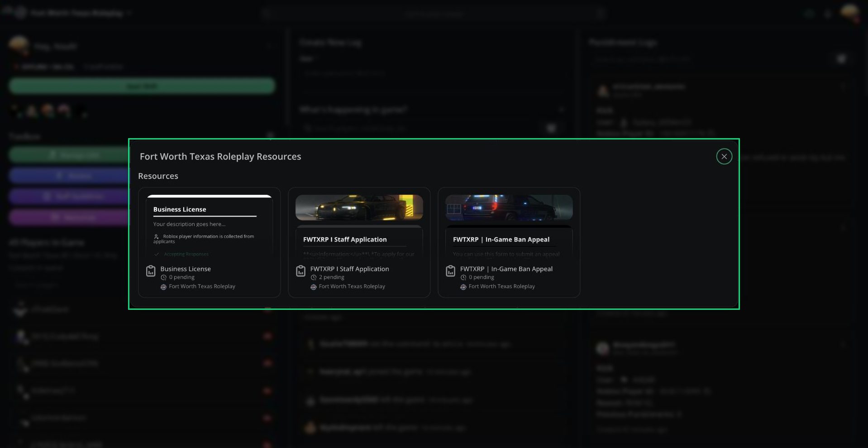This screenshot has height=448, width=868.
Task: Click the In-Game Ban Appeal clipboard icon
Action: click(x=450, y=271)
